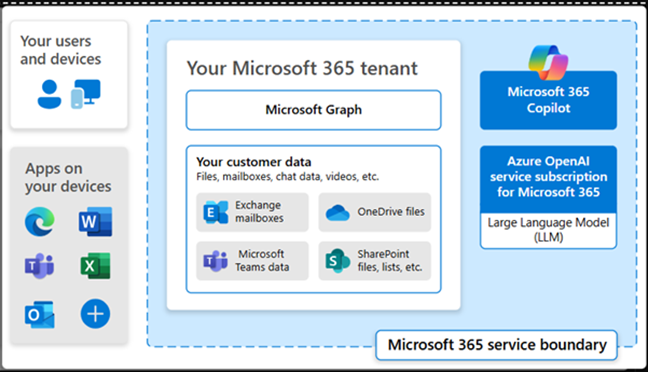Select the Microsoft Teams icon under Apps

click(x=39, y=266)
